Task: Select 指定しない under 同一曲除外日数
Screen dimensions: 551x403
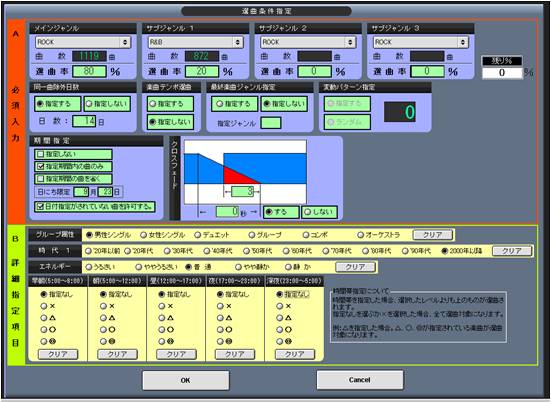Action: (108, 104)
